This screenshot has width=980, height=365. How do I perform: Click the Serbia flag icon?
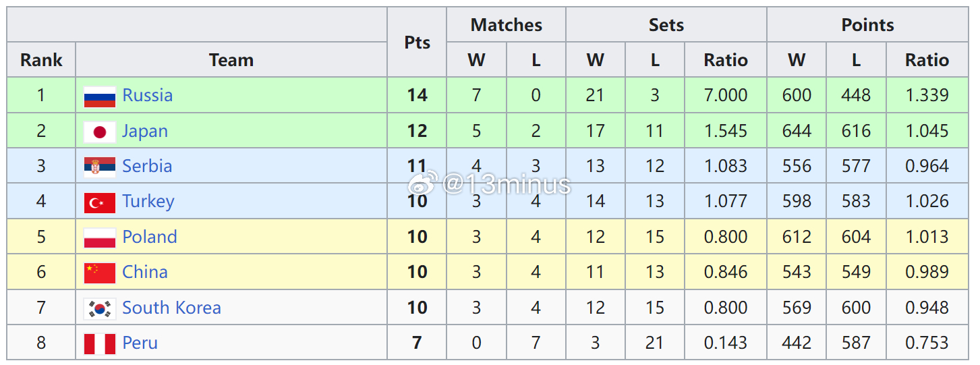tap(99, 167)
